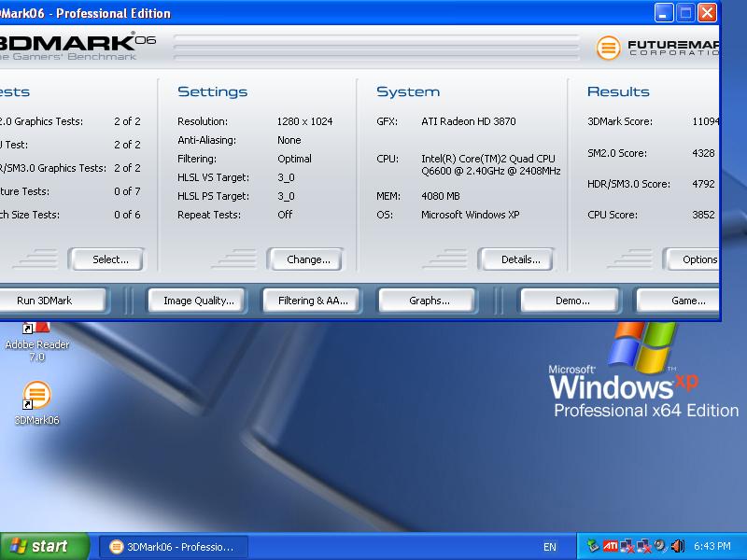Click Change under Settings
Image resolution: width=747 pixels, height=560 pixels.
(308, 259)
